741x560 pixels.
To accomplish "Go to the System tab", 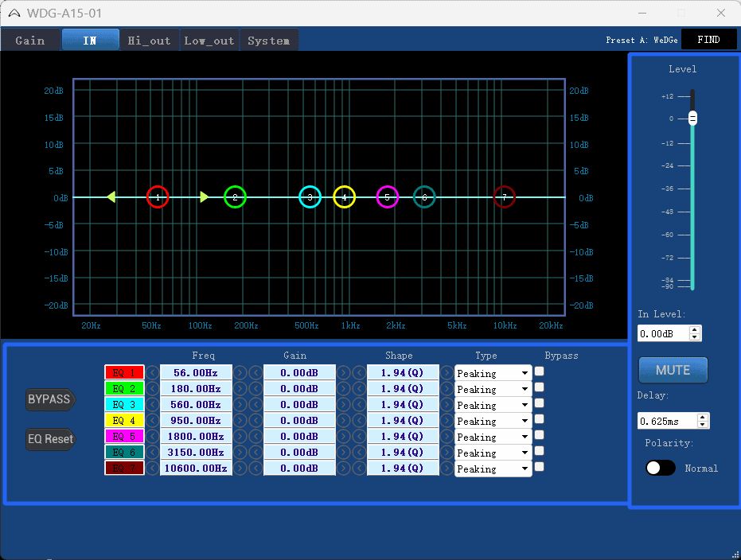I will [269, 40].
